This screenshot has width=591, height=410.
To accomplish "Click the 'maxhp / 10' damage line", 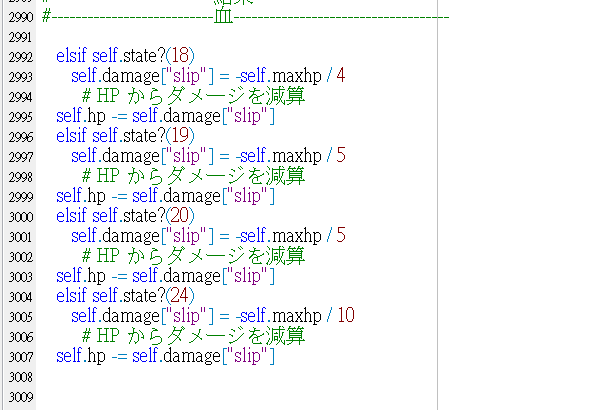I will pyautogui.click(x=213, y=316).
